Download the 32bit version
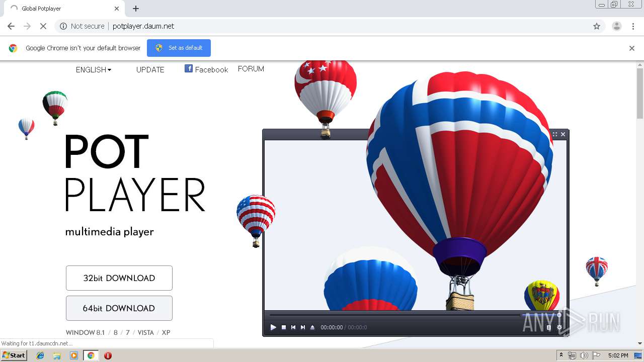644x362 pixels. 119,278
